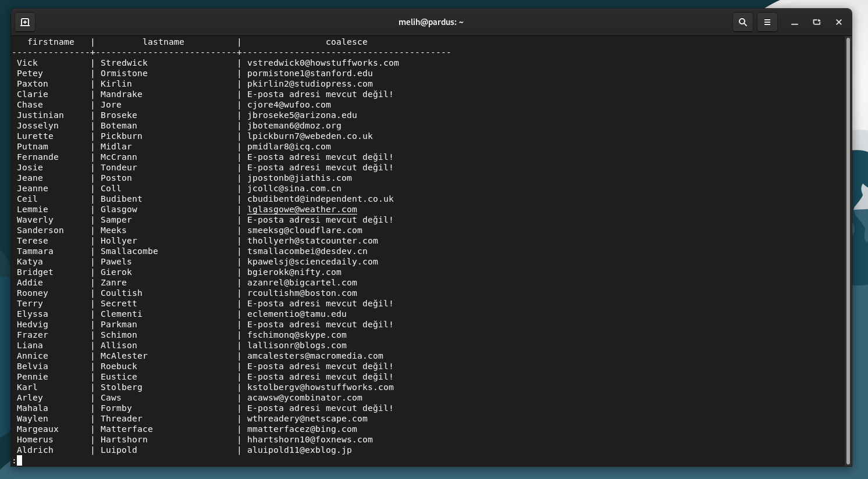This screenshot has width=868, height=479.
Task: Click the firstname Hedvig
Action: tap(33, 324)
